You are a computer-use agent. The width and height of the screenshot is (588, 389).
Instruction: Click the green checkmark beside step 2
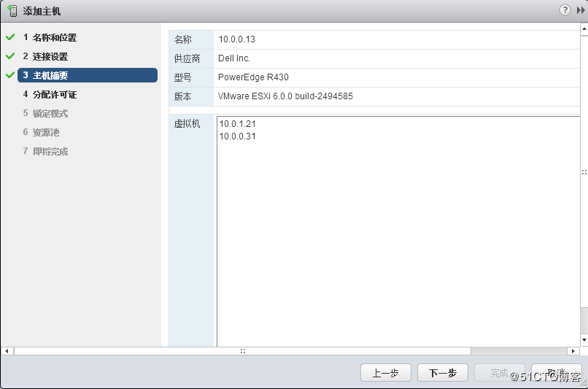[10, 56]
